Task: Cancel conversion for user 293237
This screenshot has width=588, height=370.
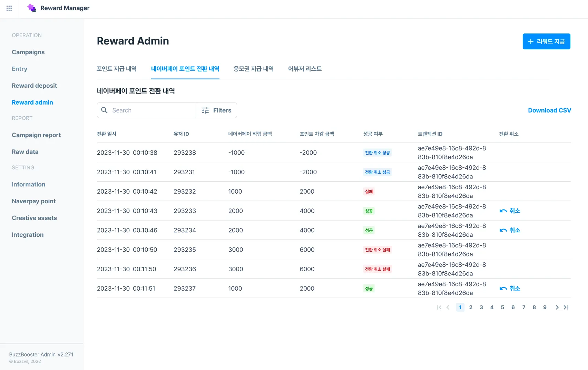Action: point(510,288)
